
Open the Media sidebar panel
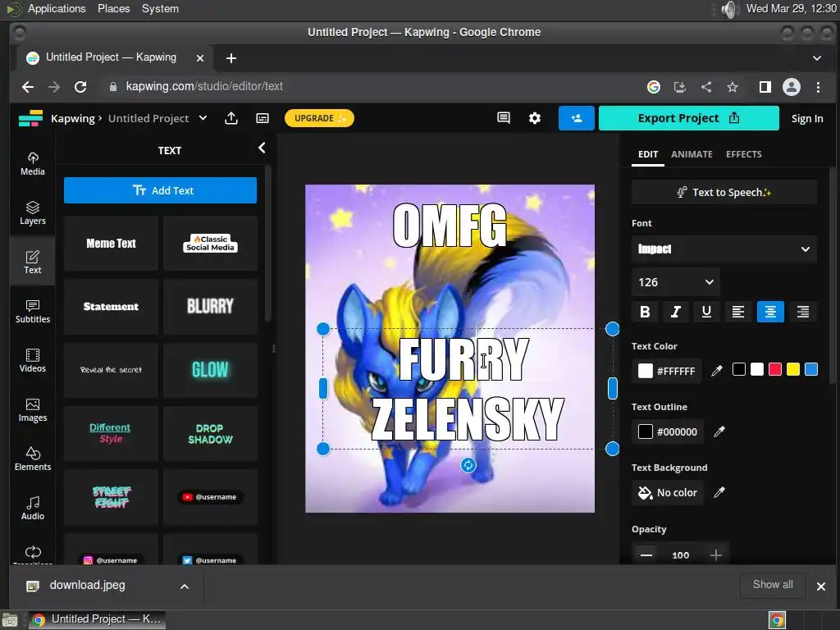(33, 164)
